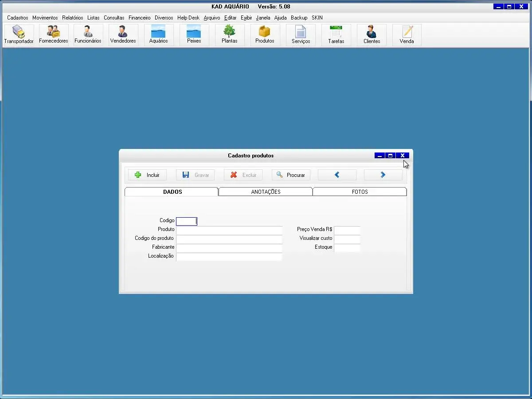Minimize the Cadastro produtos window

point(379,156)
